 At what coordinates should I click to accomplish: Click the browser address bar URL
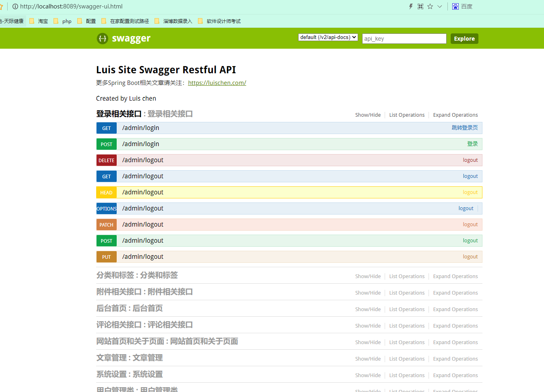pyautogui.click(x=71, y=6)
